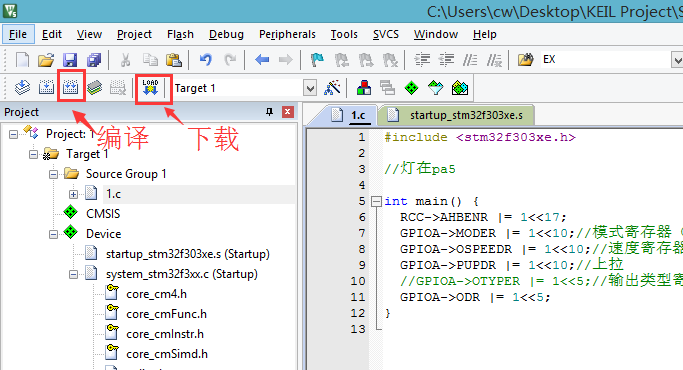
Task: Select core_cmFunc.h header
Action: pos(166,314)
